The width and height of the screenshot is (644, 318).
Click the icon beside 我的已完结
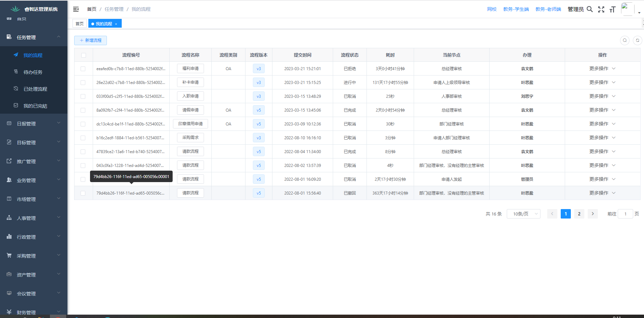16,105
